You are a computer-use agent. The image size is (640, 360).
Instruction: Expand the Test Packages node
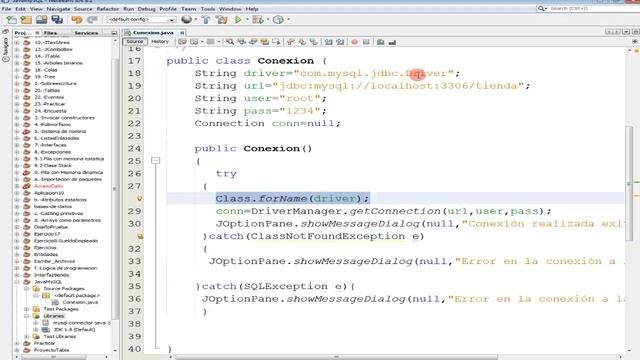pos(27,309)
